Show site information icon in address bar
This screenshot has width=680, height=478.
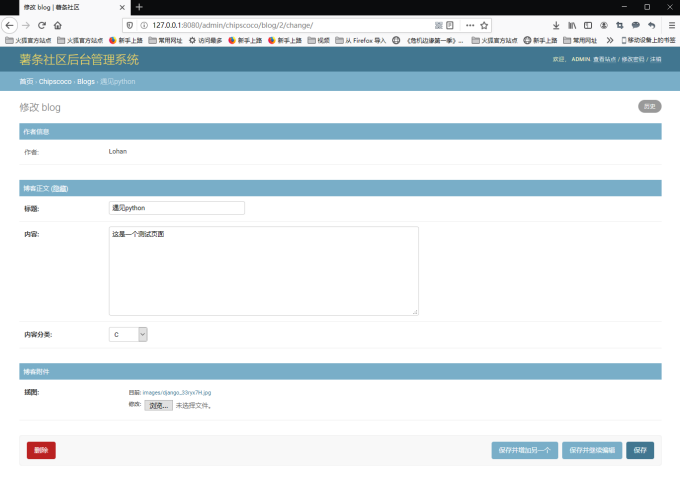click(144, 25)
